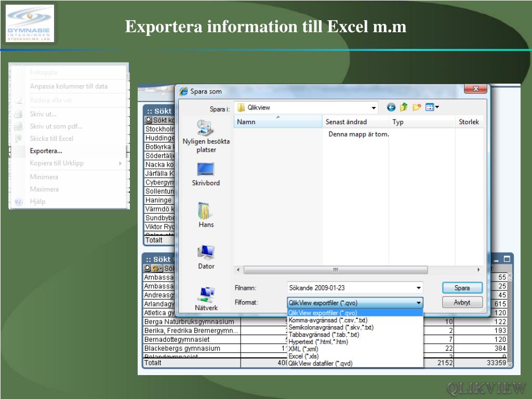This screenshot has height=399, width=532.
Task: Click the Filnamn input field
Action: tap(355, 288)
